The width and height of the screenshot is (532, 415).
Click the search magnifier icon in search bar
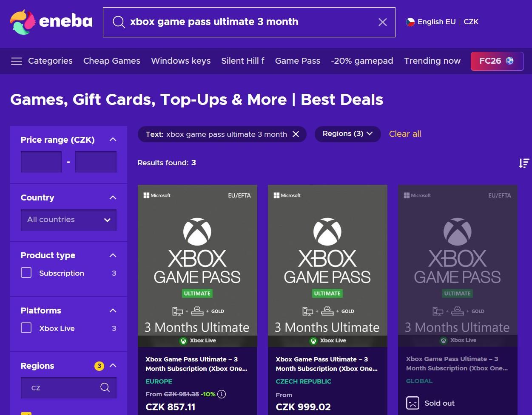119,22
